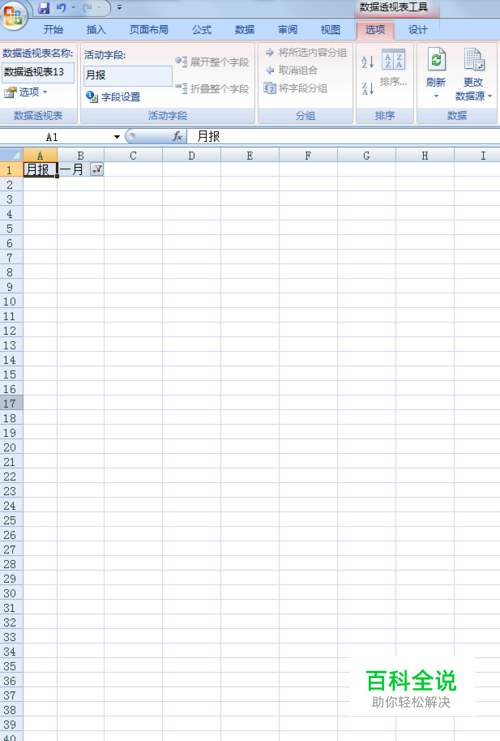Sort descending with the Z-A icon
This screenshot has height=741, width=500.
tap(368, 88)
